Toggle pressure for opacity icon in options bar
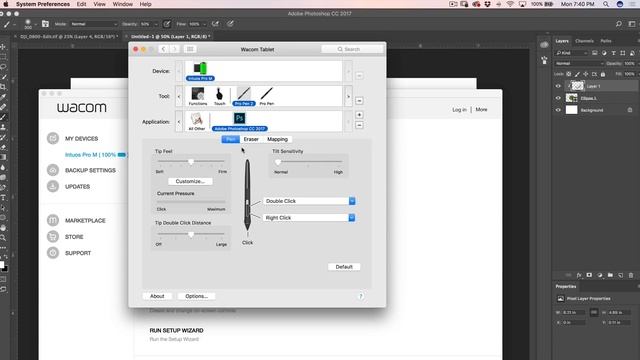 (x=167, y=24)
